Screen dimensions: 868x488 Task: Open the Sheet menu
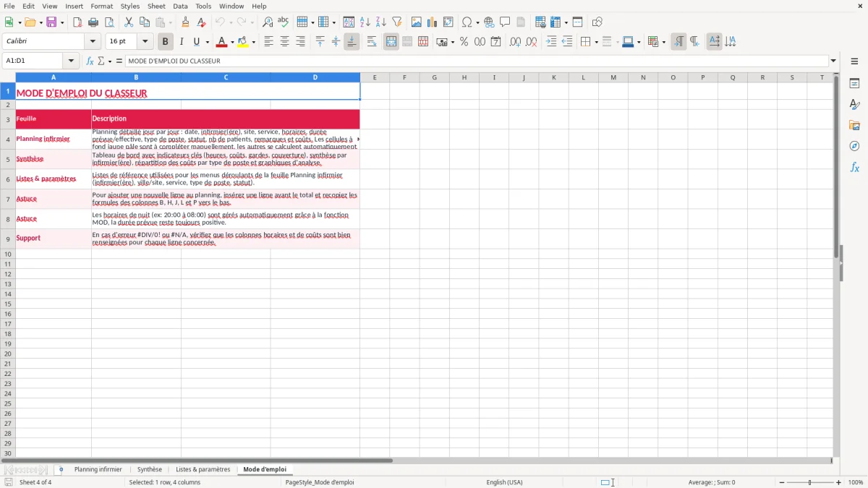157,6
